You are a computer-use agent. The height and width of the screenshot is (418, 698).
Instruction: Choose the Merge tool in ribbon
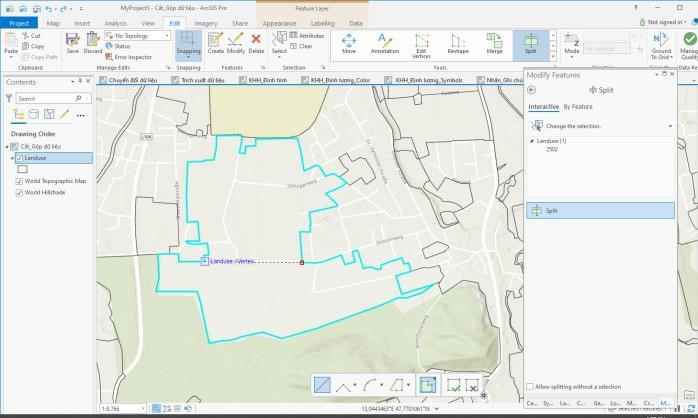point(494,44)
